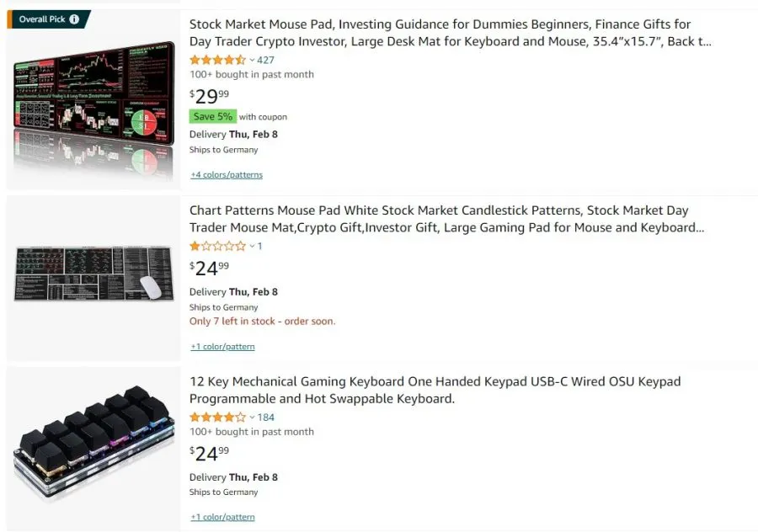The width and height of the screenshot is (758, 532).
Task: Click the star rating of Stock Market Mouse Pad
Action: 216,60
